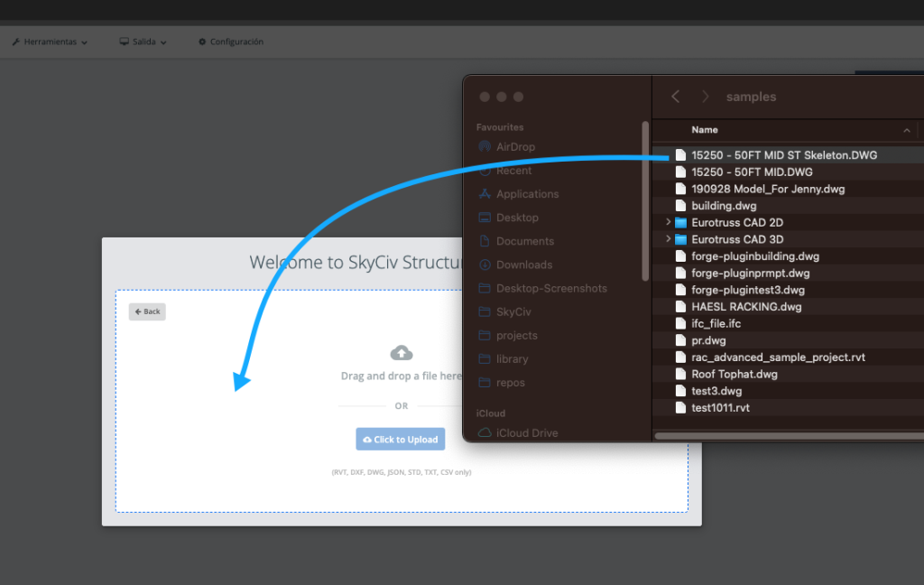Click the Finder sidebar vertical scrollbar

pyautogui.click(x=645, y=199)
